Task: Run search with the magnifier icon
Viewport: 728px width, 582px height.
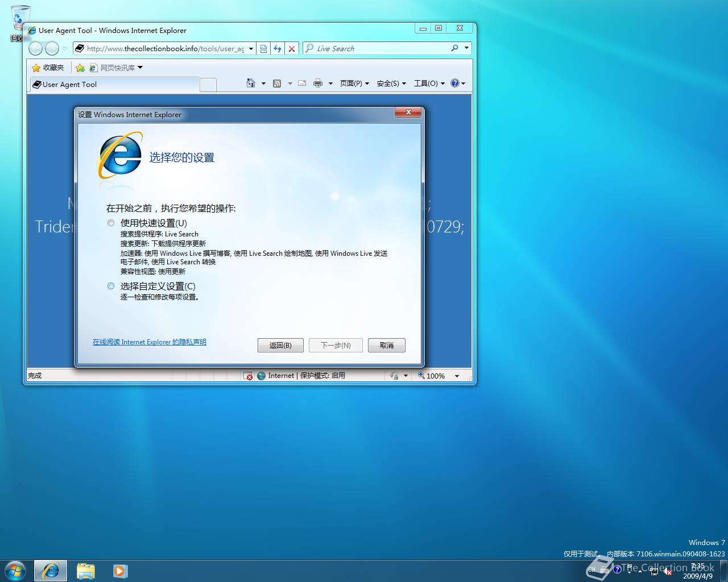Action: point(454,48)
